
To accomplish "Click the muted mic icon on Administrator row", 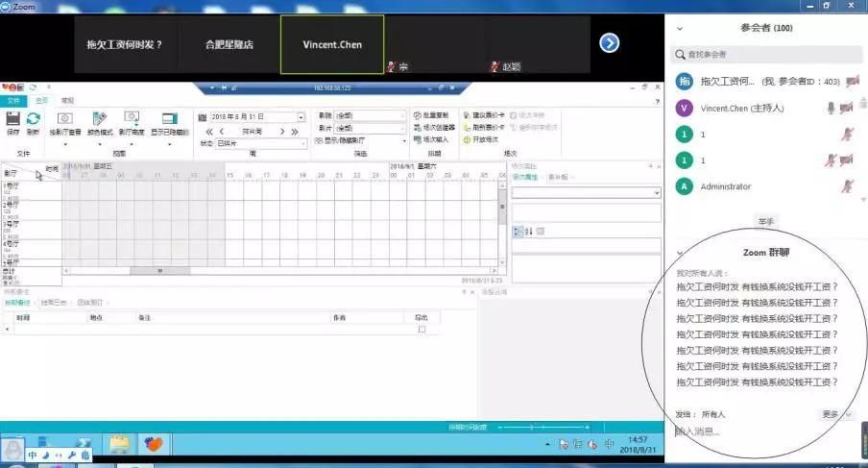I will point(847,186).
